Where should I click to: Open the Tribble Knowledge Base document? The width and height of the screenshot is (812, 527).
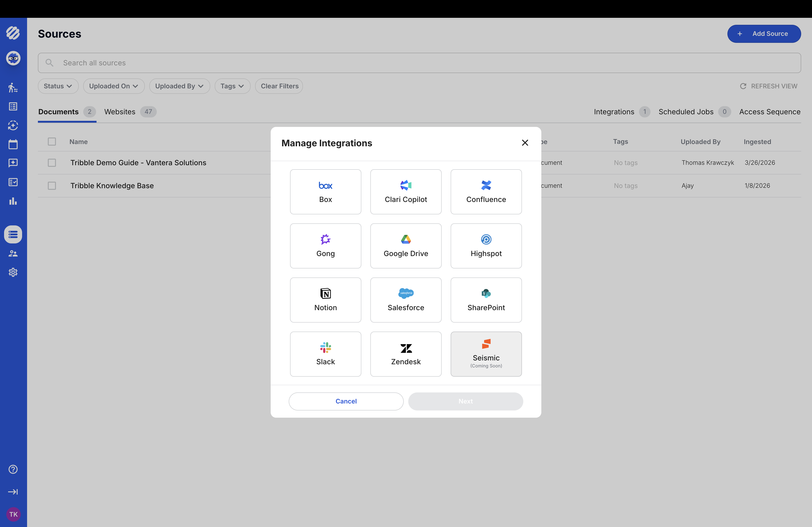coord(112,186)
